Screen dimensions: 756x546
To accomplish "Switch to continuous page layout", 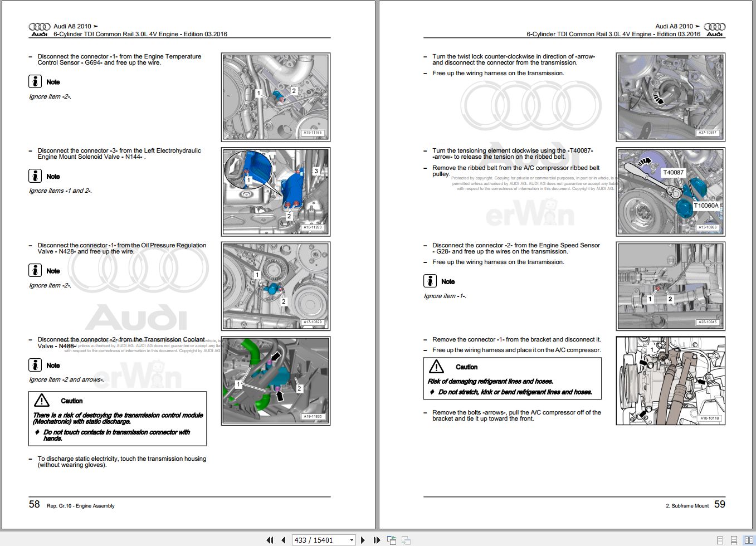I will [x=734, y=540].
